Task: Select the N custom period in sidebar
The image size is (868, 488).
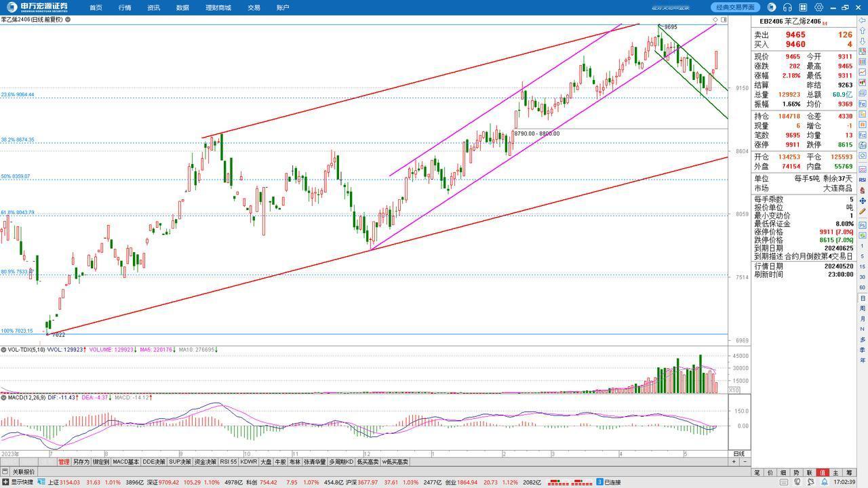Action: click(x=863, y=329)
